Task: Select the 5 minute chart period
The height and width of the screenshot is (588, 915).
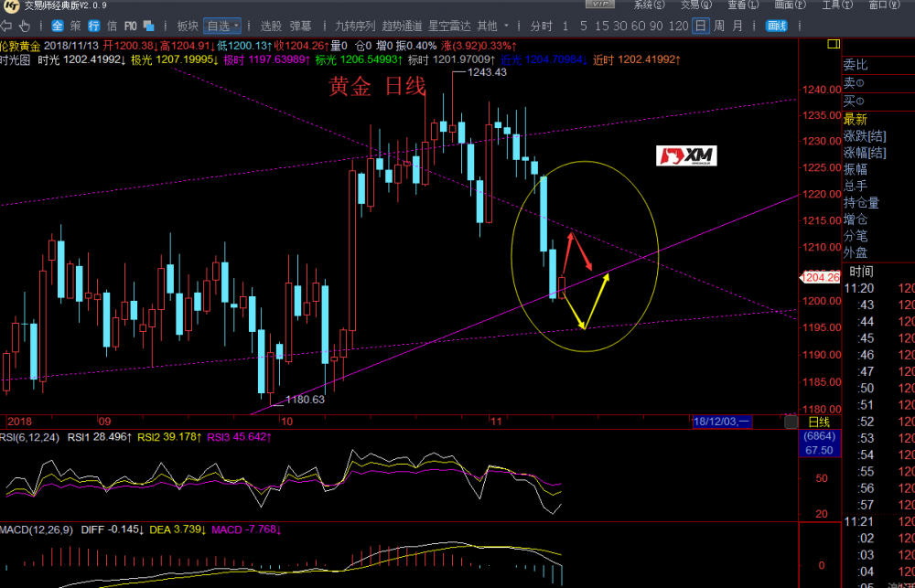Action: (x=584, y=26)
